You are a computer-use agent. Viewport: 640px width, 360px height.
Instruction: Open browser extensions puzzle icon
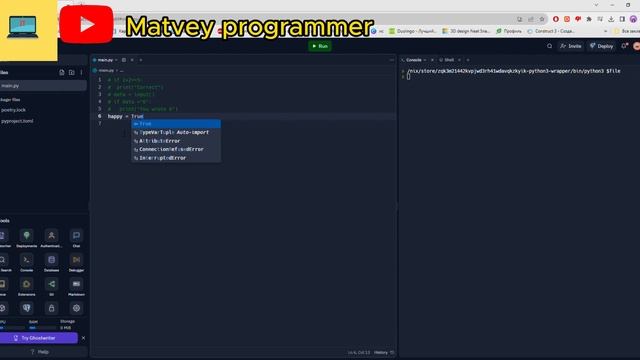click(x=589, y=19)
